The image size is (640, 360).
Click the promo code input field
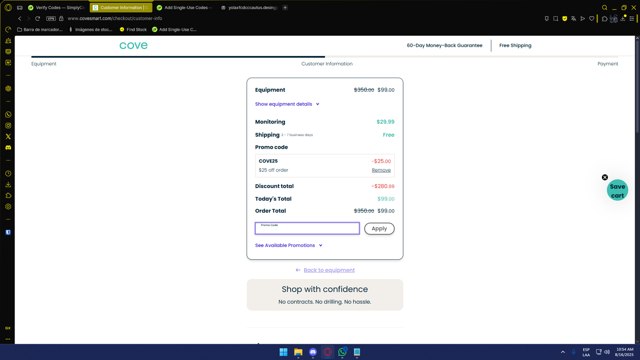coord(307,229)
